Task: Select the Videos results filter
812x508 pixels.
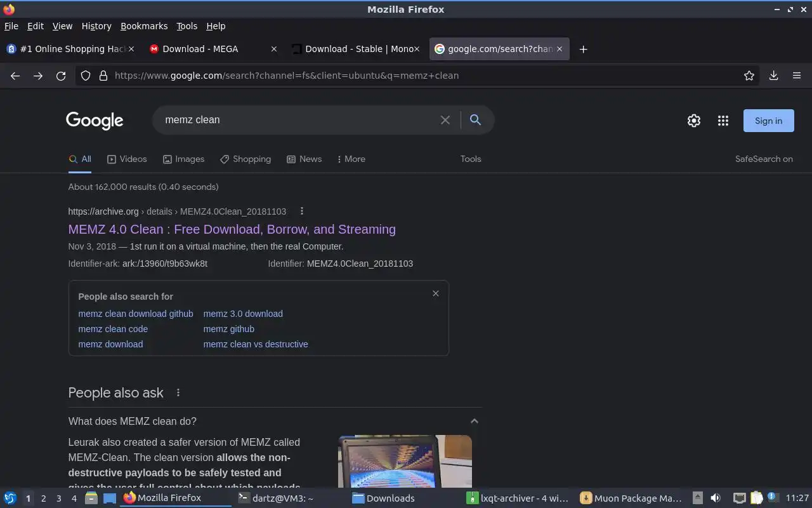Action: 127,159
